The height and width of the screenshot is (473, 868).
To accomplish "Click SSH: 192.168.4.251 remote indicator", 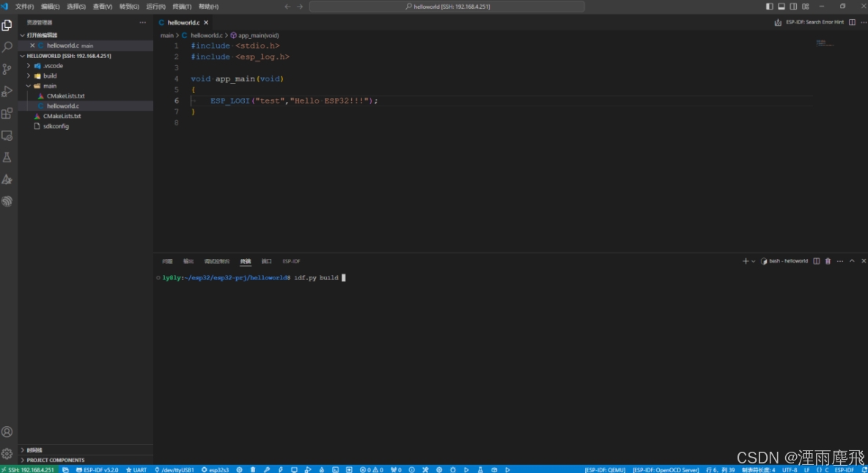I will click(29, 469).
